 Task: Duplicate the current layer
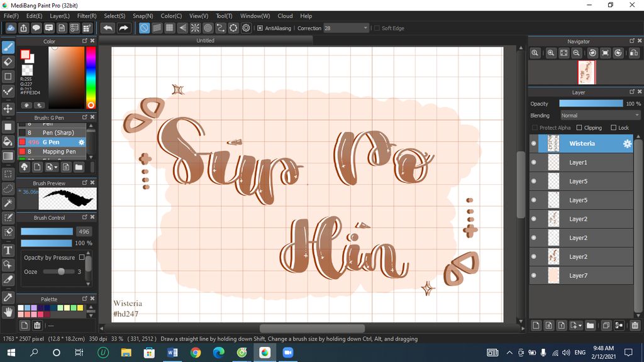606,326
